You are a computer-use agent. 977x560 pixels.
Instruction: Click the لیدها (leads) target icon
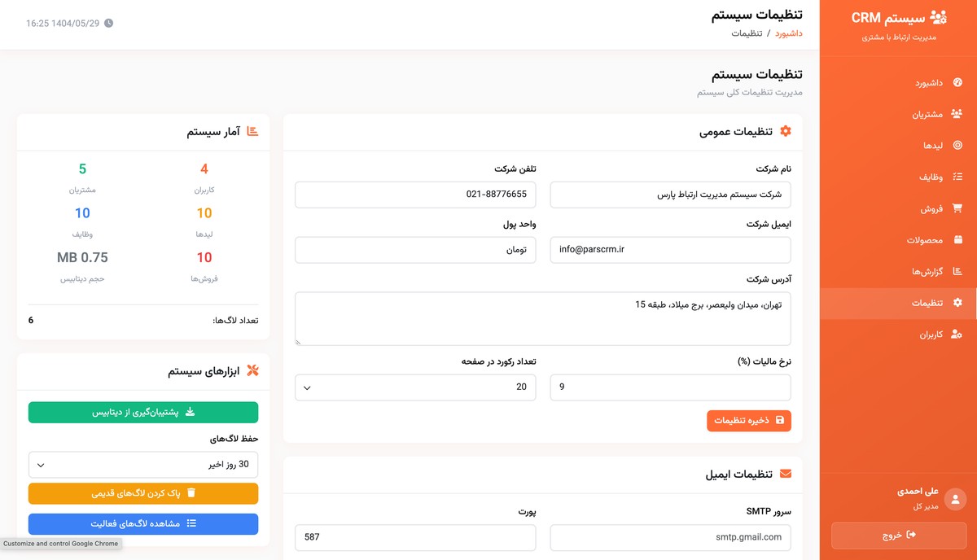(x=958, y=145)
